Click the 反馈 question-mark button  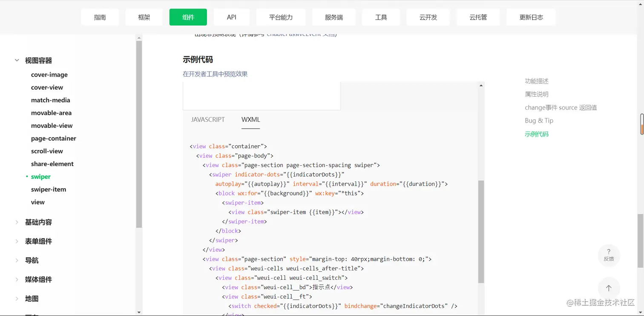coord(609,255)
